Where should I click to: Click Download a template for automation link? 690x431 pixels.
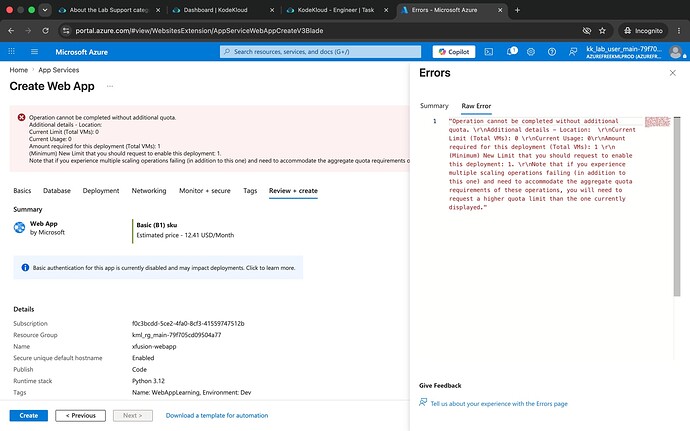pyautogui.click(x=217, y=415)
